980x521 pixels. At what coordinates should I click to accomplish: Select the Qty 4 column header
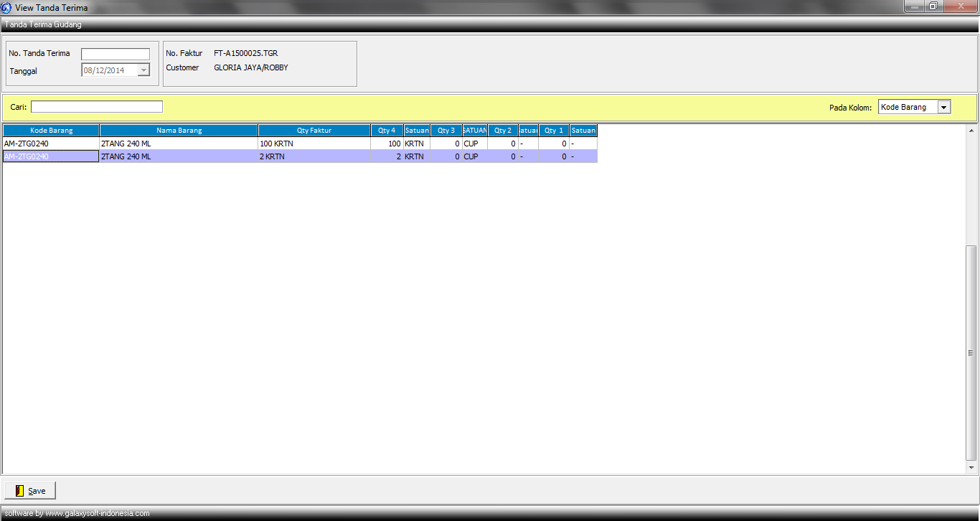point(387,131)
